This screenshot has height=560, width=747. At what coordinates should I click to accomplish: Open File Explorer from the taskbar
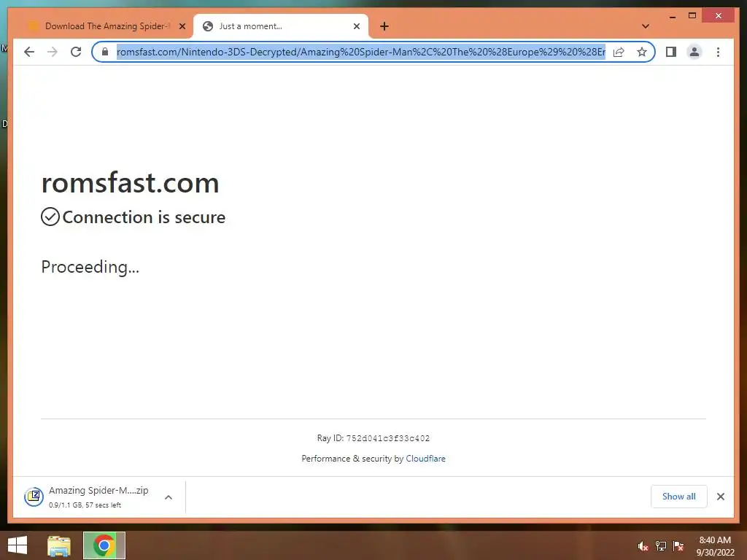coord(59,545)
